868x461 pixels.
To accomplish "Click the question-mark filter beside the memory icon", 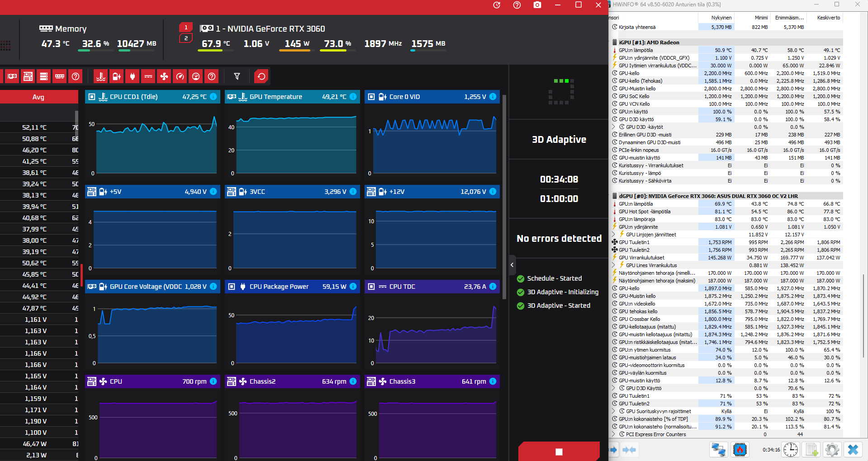I will [76, 76].
